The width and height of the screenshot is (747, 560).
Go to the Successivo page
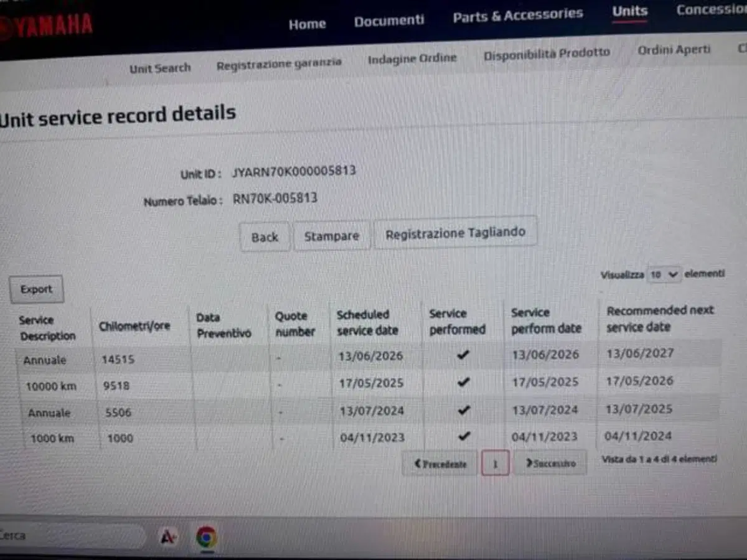coord(550,463)
